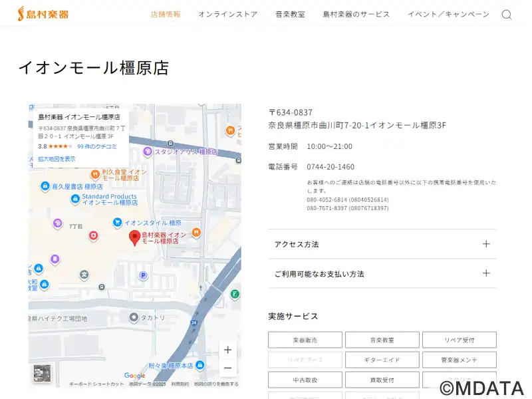The image size is (532, 399).
Task: Select the Standard Products marker
Action: (x=75, y=199)
